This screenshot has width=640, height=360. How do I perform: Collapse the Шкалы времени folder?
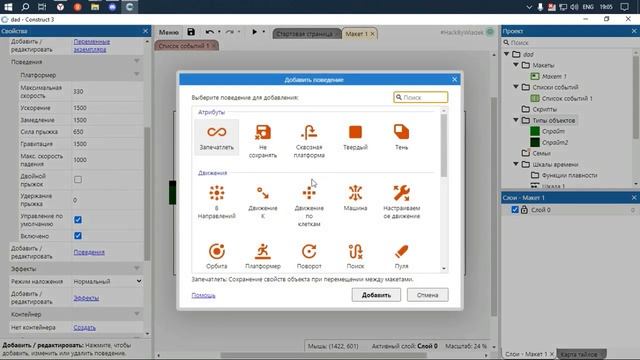(516, 164)
